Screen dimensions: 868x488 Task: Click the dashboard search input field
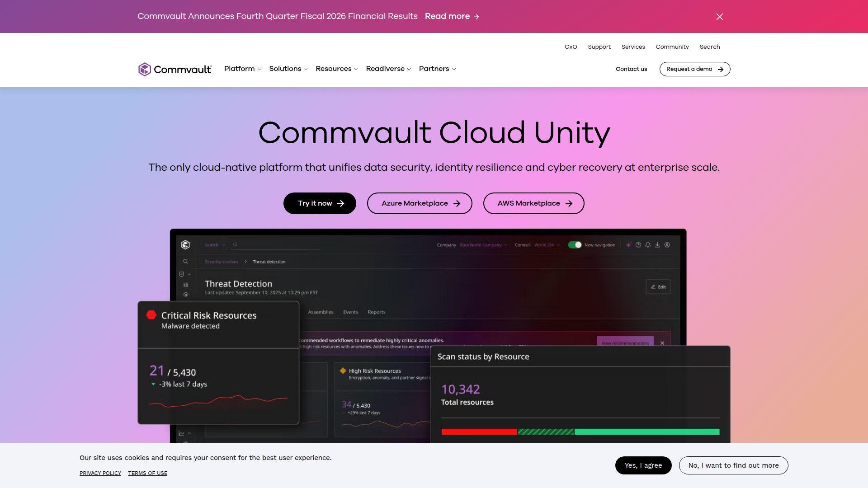click(x=277, y=245)
